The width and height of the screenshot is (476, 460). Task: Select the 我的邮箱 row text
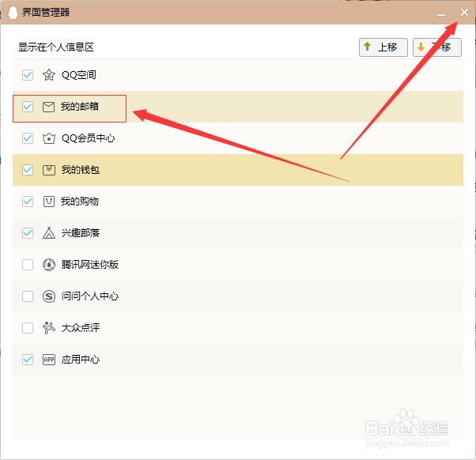click(x=80, y=107)
